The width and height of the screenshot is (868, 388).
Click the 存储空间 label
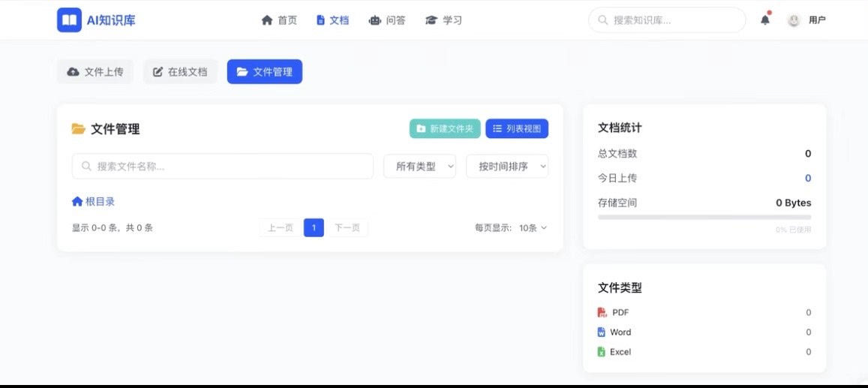617,203
